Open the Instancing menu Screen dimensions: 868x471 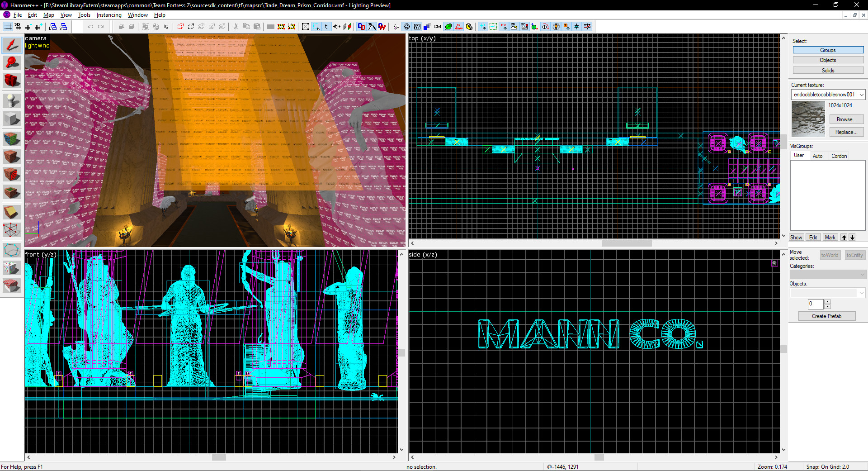[x=108, y=15]
